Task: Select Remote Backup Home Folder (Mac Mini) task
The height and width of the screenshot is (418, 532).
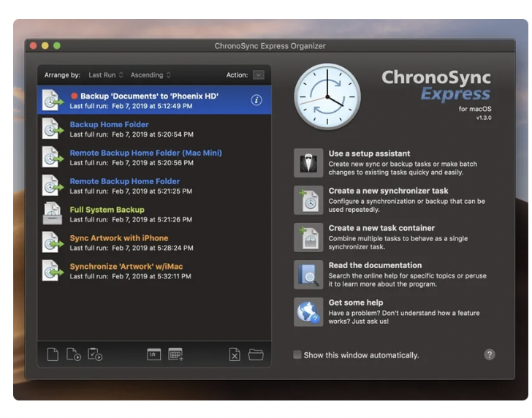Action: pyautogui.click(x=145, y=153)
